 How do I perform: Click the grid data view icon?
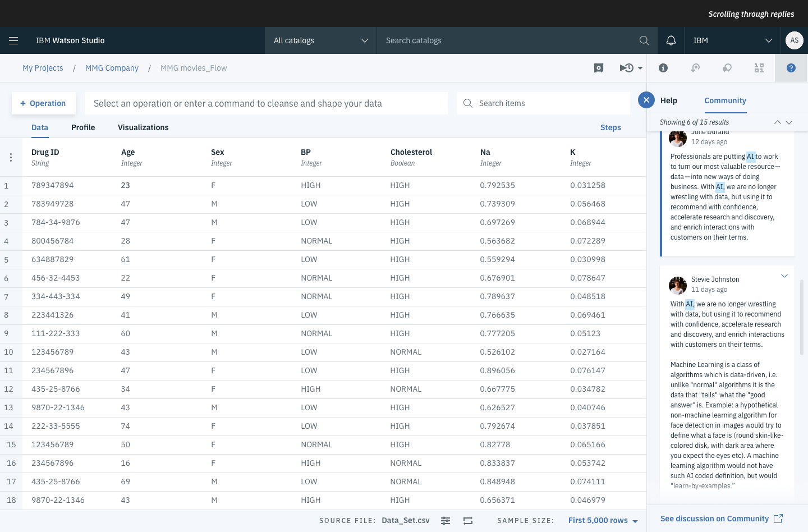click(x=759, y=68)
